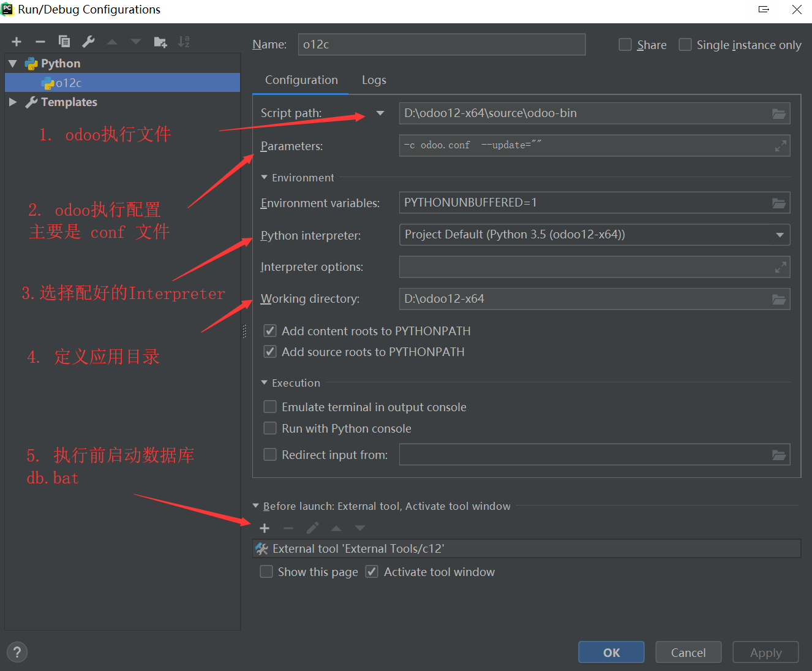The width and height of the screenshot is (812, 671).
Task: Click the restore-layout button in the title bar
Action: (x=764, y=9)
